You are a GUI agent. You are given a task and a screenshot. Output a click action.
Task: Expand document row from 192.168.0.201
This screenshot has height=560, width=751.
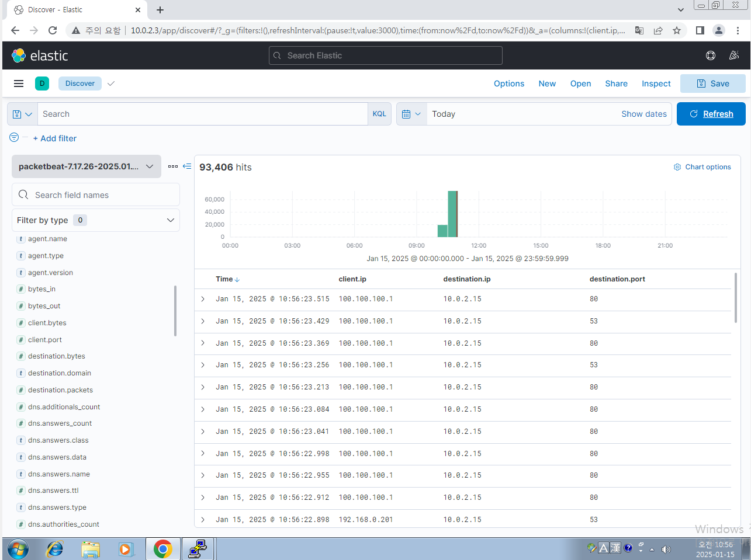click(x=203, y=520)
